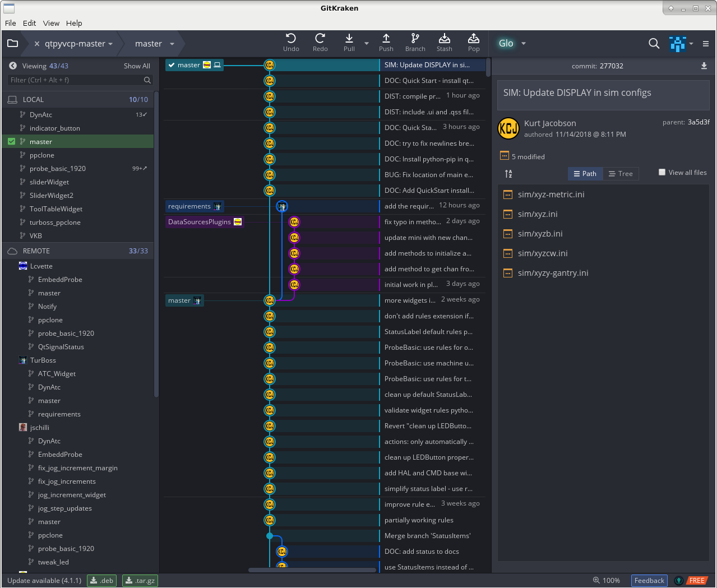This screenshot has height=588, width=717.
Task: Click Kurt Jacobson's author avatar
Action: click(508, 128)
